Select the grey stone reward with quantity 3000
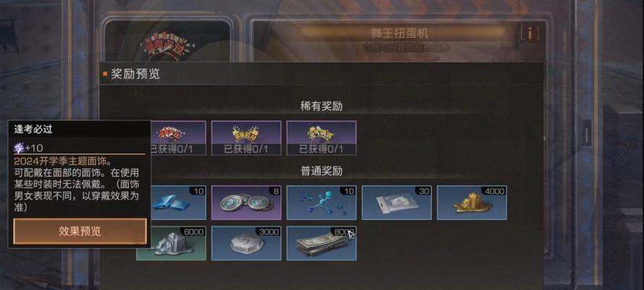This screenshot has width=644, height=290. click(246, 243)
